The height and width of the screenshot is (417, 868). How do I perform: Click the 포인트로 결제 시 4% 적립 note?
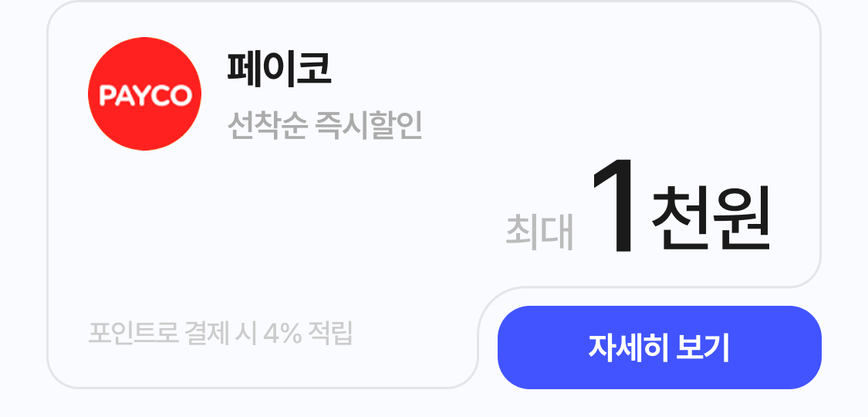(221, 334)
